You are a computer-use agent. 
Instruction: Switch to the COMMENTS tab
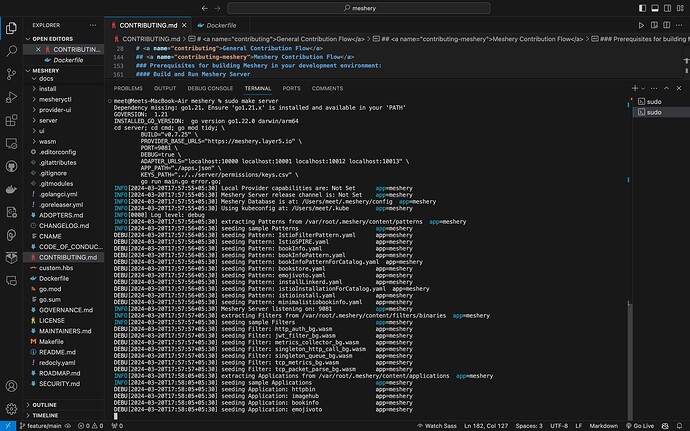[327, 88]
